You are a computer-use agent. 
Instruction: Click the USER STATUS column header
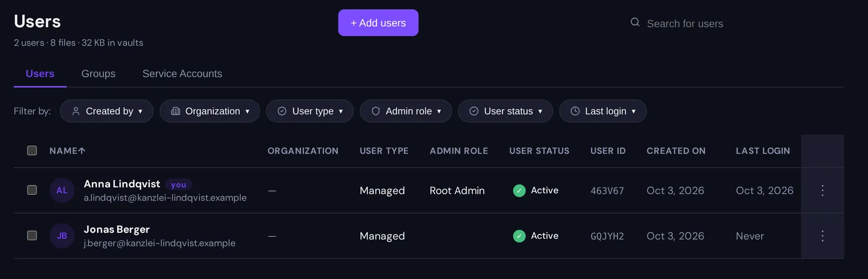pos(539,151)
